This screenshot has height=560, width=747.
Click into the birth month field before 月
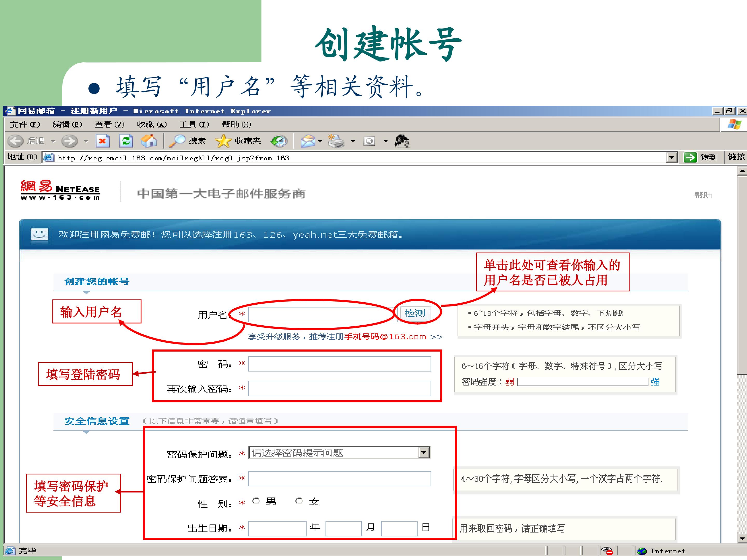click(344, 529)
